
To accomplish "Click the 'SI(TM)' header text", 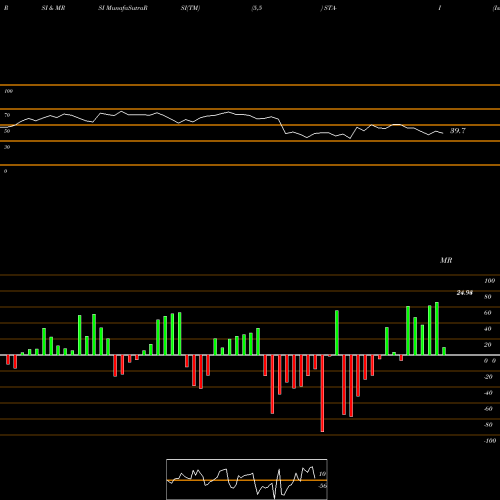I will point(190,8).
